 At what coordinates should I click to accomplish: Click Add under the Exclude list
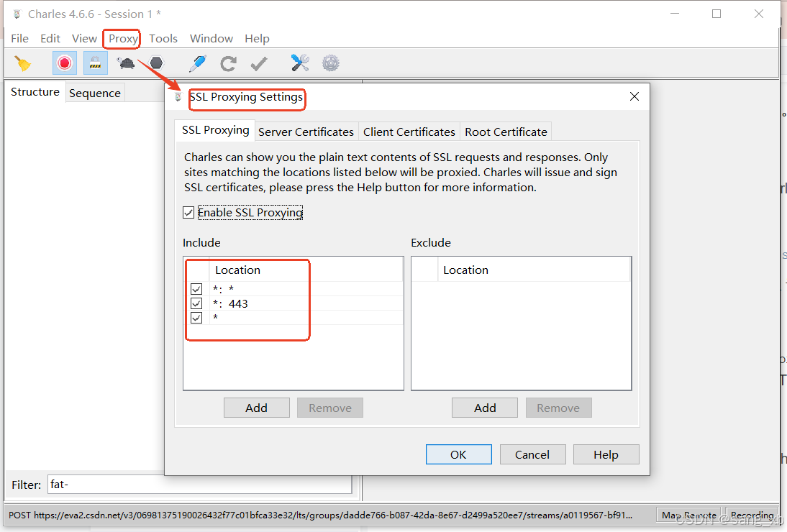tap(485, 408)
